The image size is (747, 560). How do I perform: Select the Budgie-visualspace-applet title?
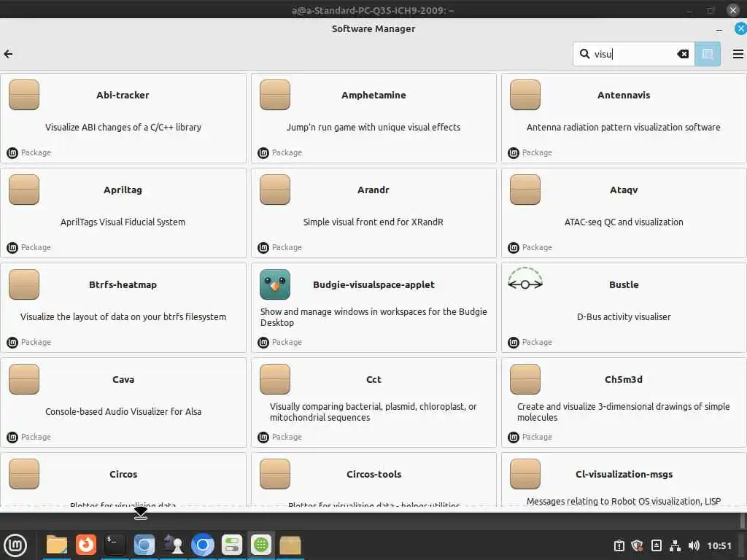(x=373, y=284)
